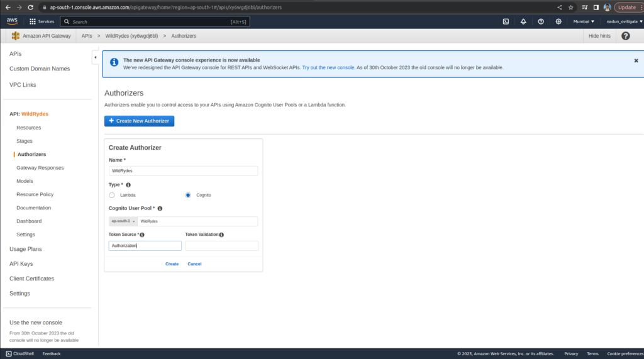Follow the 'Try out the new console' link
Screen dimensions: 644x359
point(328,67)
